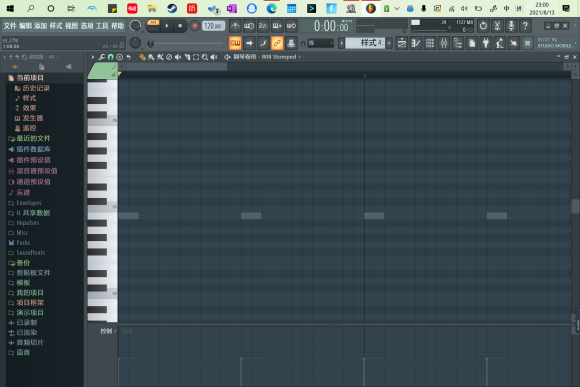The height and width of the screenshot is (387, 580).
Task: Click the red Record button
Action: coord(194,26)
